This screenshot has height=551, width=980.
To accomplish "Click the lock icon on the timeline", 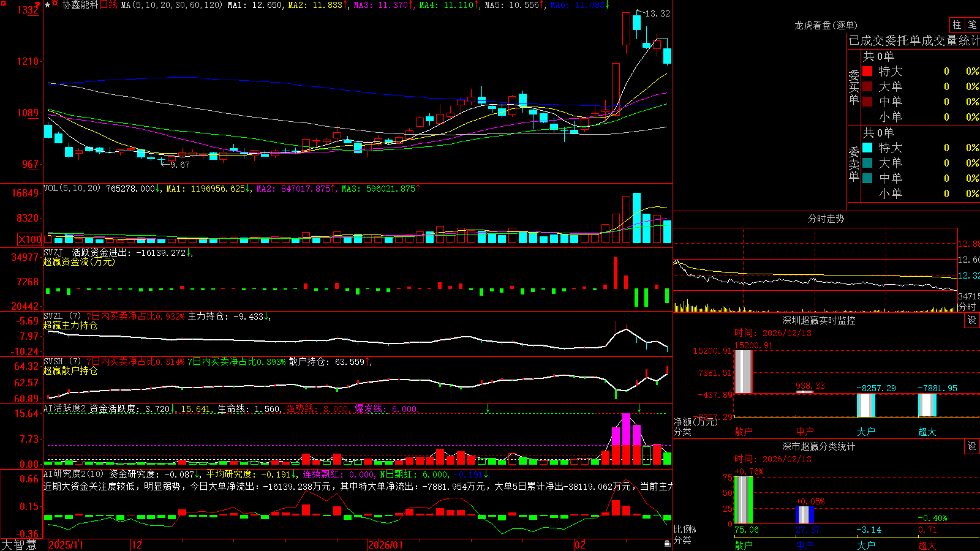I will tap(668, 544).
